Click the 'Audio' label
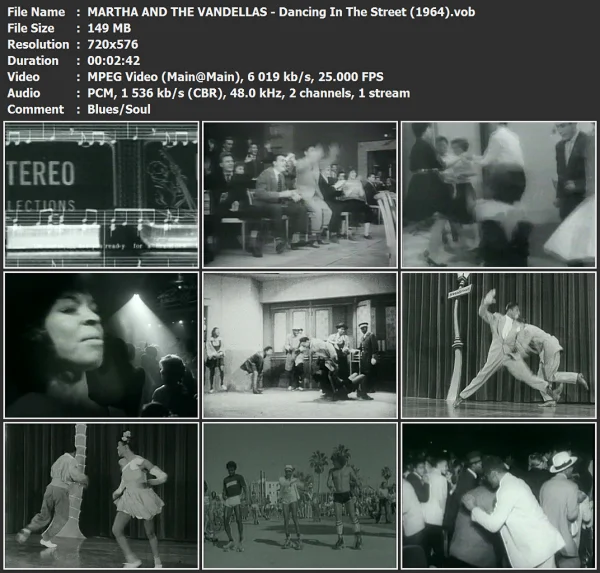600x573 pixels. [x=24, y=93]
